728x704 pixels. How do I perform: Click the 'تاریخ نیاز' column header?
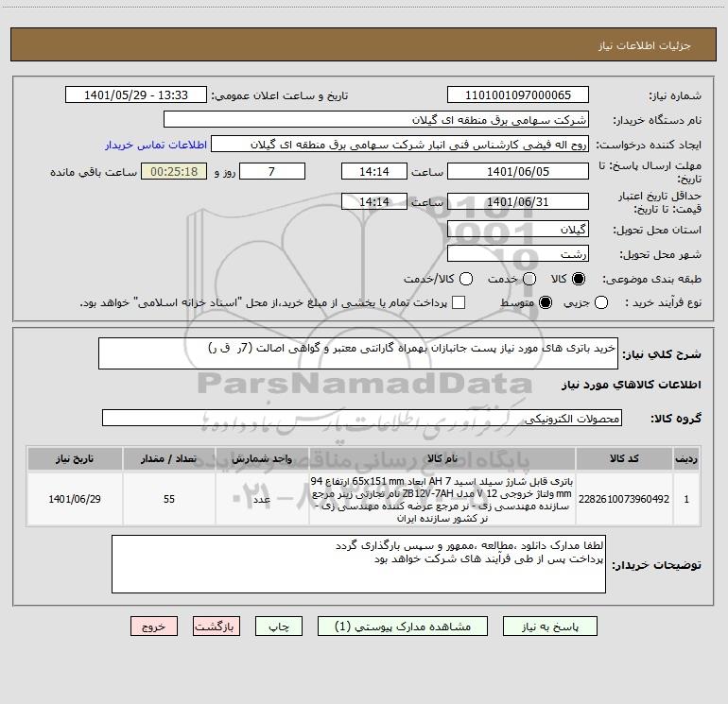click(x=75, y=458)
